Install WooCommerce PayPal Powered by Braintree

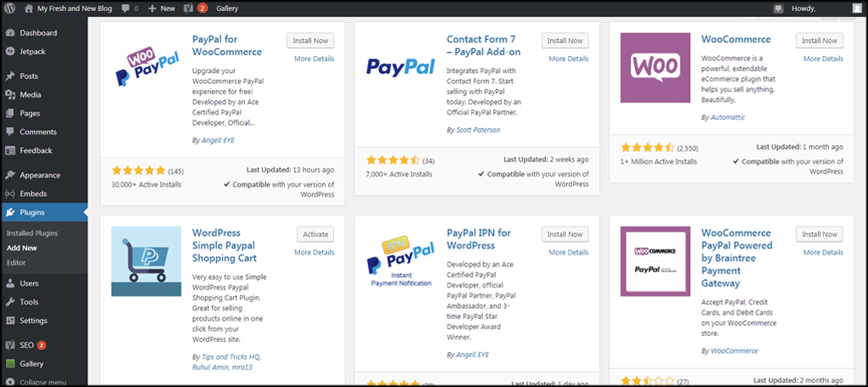click(x=820, y=234)
